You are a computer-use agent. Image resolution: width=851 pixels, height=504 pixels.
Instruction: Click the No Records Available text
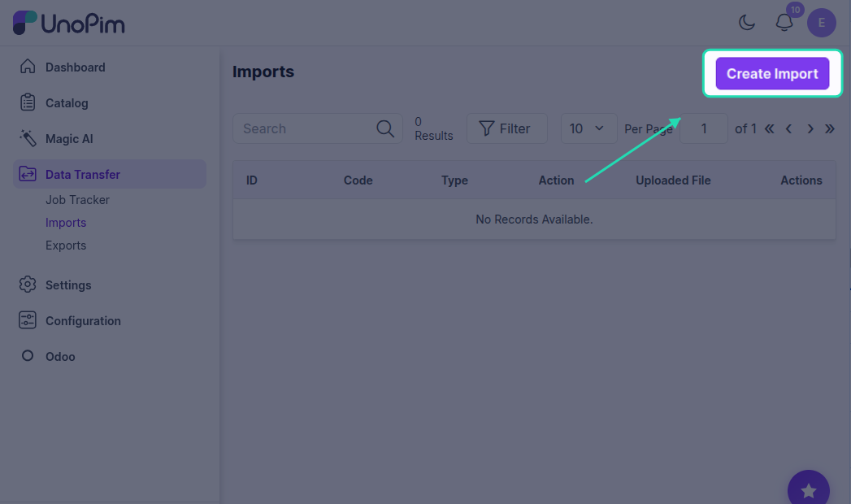[x=534, y=219]
